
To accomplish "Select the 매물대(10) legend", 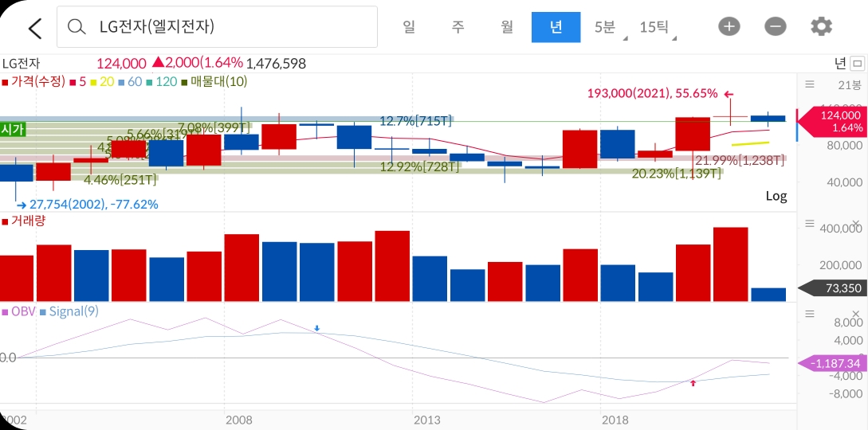I will 214,82.
